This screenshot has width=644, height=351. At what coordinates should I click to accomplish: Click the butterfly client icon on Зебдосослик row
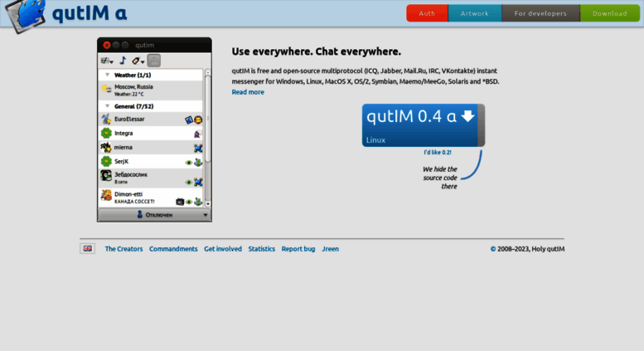click(198, 182)
